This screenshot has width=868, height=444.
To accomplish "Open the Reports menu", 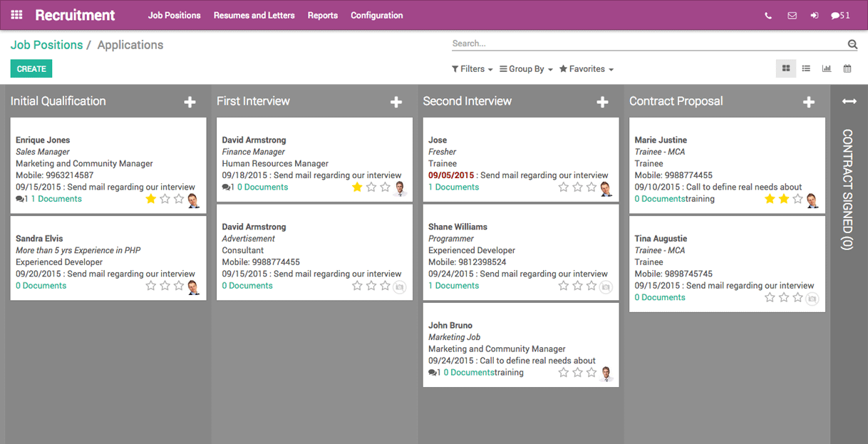I will click(322, 15).
